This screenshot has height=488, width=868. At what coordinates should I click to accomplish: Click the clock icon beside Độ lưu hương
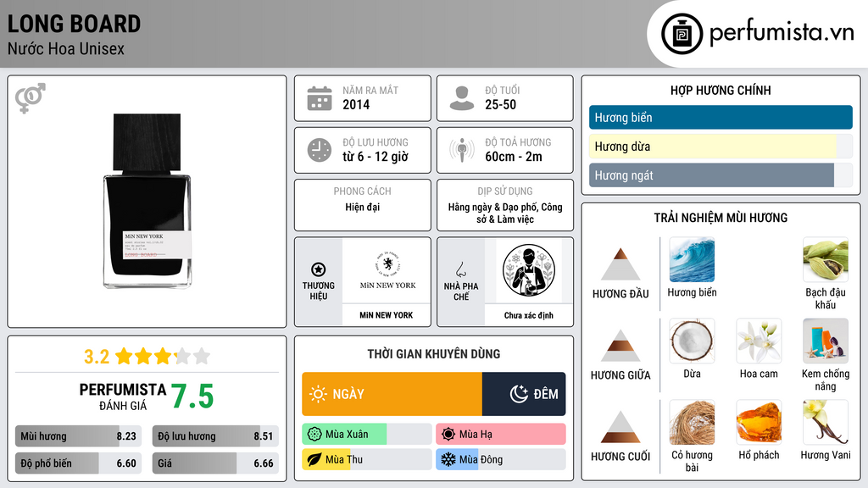tap(320, 150)
